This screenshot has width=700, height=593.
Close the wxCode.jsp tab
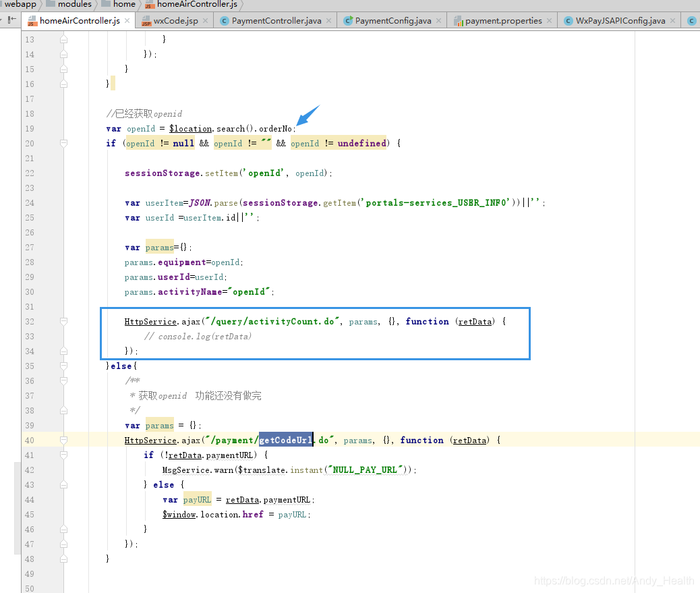coord(206,20)
